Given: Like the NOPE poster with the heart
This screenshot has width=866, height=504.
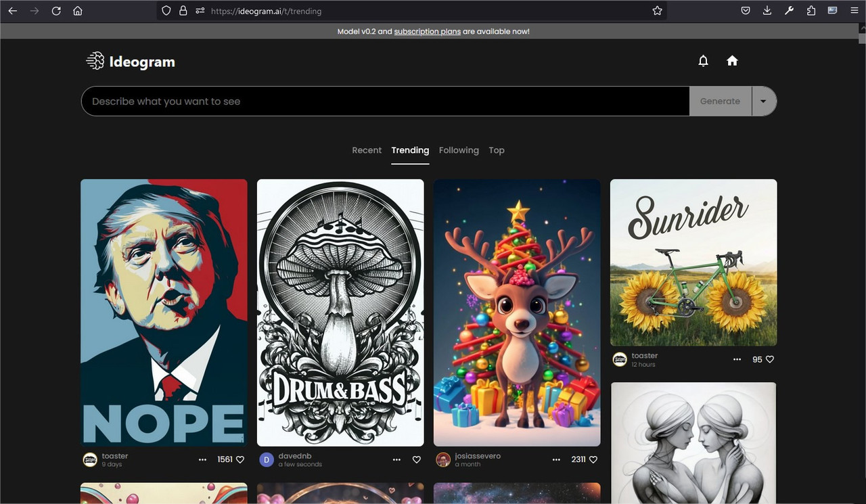Looking at the screenshot, I should click(x=240, y=459).
